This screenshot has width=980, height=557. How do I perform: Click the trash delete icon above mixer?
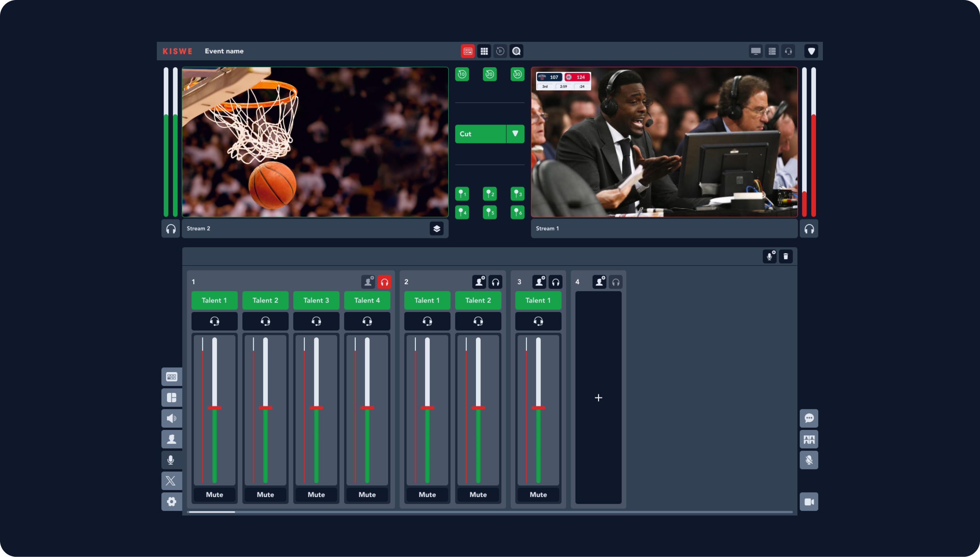click(786, 256)
